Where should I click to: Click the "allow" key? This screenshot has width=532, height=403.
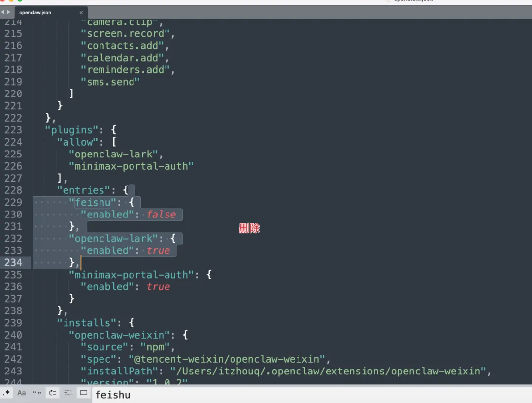coord(77,142)
